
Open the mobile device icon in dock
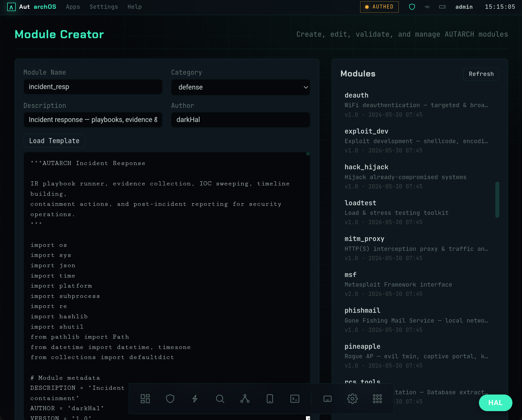click(270, 399)
